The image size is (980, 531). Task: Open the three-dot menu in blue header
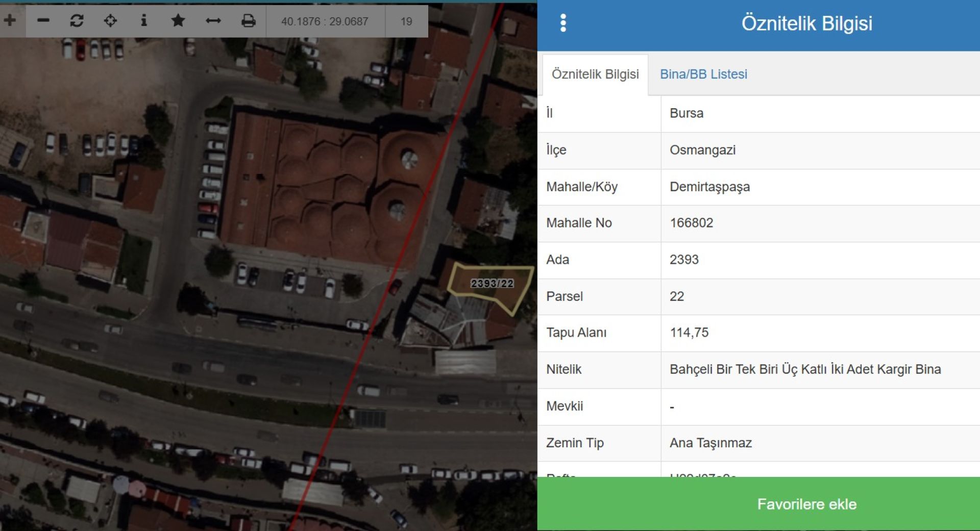tap(563, 23)
